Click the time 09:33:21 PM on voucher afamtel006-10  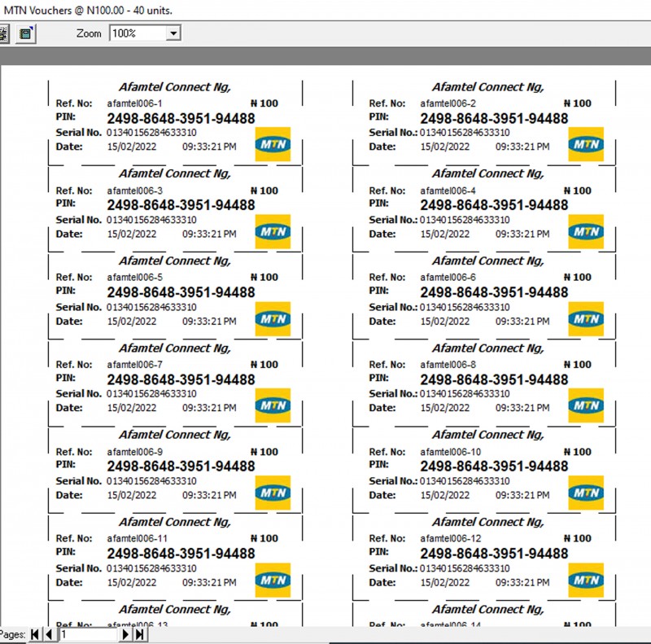point(522,495)
